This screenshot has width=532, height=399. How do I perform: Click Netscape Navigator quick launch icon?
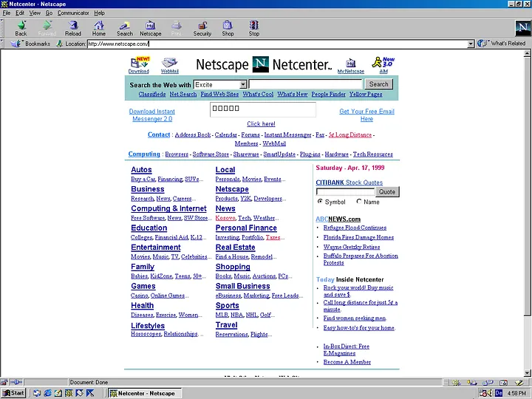pyautogui.click(x=69, y=393)
